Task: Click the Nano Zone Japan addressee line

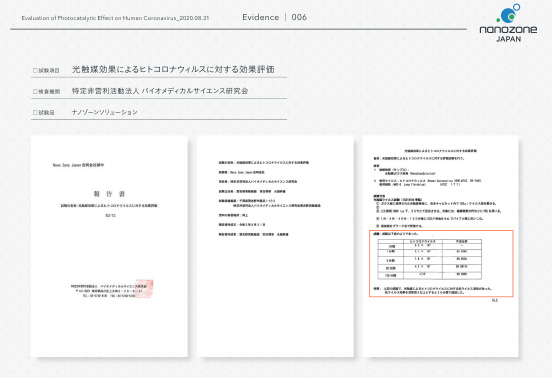Action: coord(78,165)
